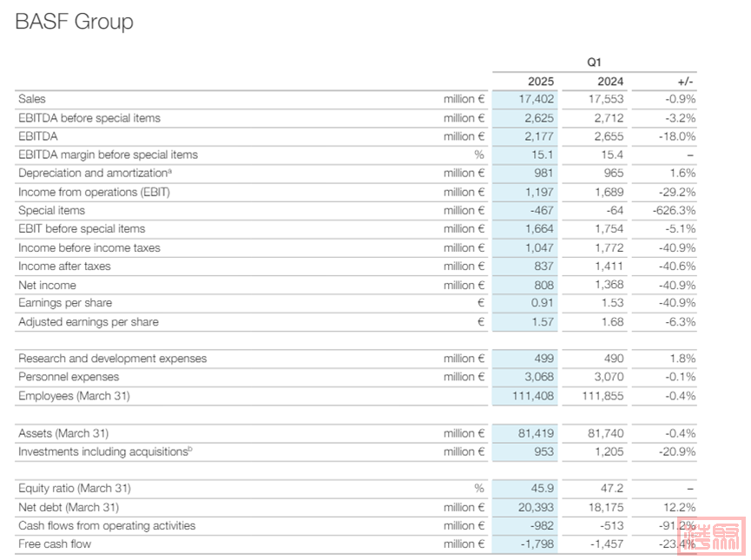Click the "BASF Group" title

click(x=75, y=22)
